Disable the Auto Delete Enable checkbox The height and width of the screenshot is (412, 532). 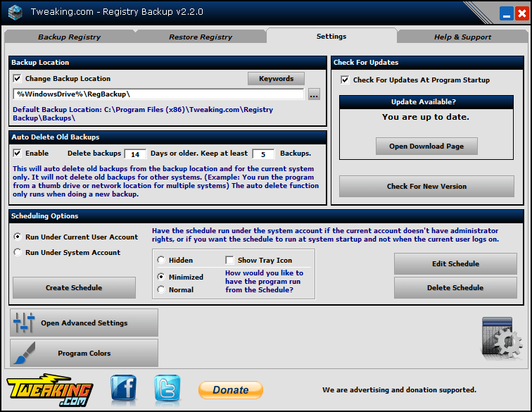(18, 154)
